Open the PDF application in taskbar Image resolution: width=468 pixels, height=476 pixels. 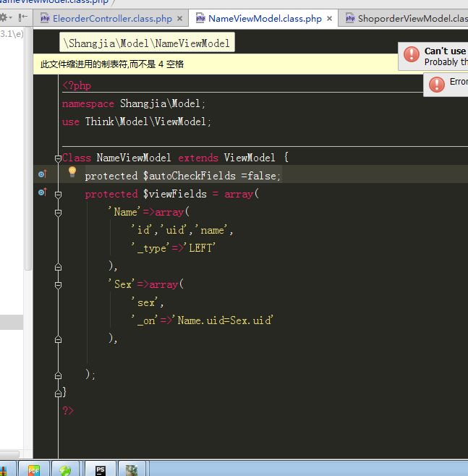click(33, 469)
